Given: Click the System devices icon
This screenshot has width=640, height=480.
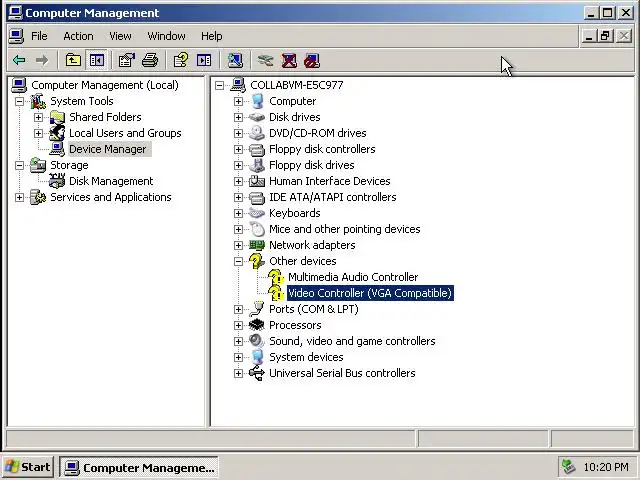Looking at the screenshot, I should [257, 357].
